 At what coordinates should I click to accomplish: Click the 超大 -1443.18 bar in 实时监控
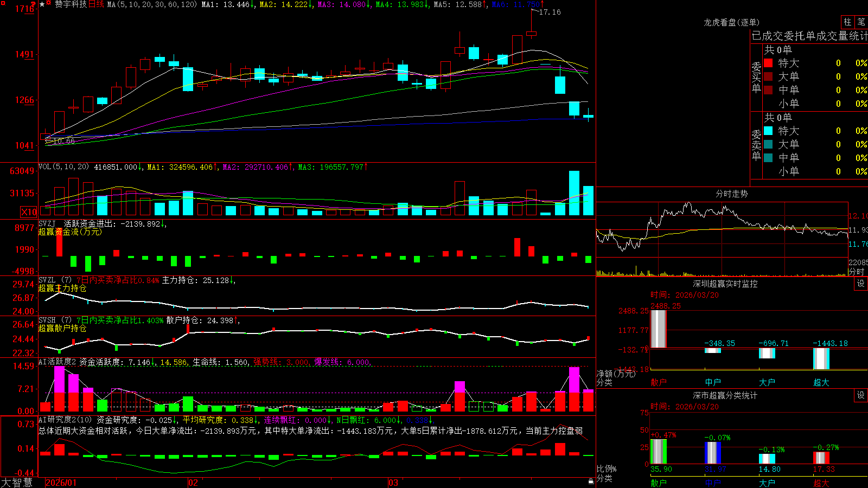click(821, 358)
